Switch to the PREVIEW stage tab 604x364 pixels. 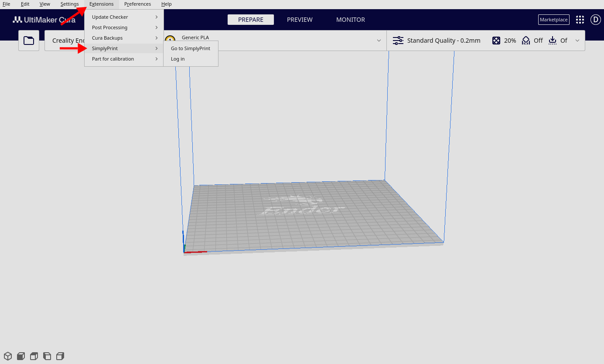point(300,20)
